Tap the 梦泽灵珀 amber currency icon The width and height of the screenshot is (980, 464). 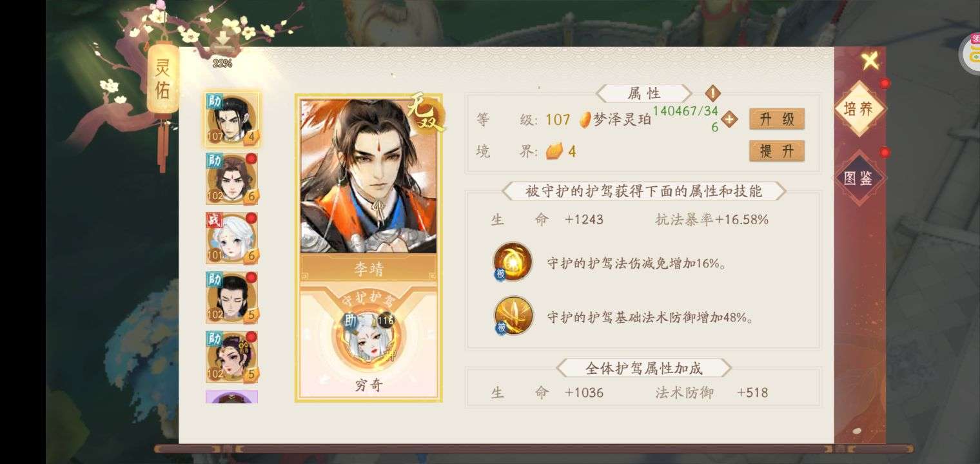[584, 119]
